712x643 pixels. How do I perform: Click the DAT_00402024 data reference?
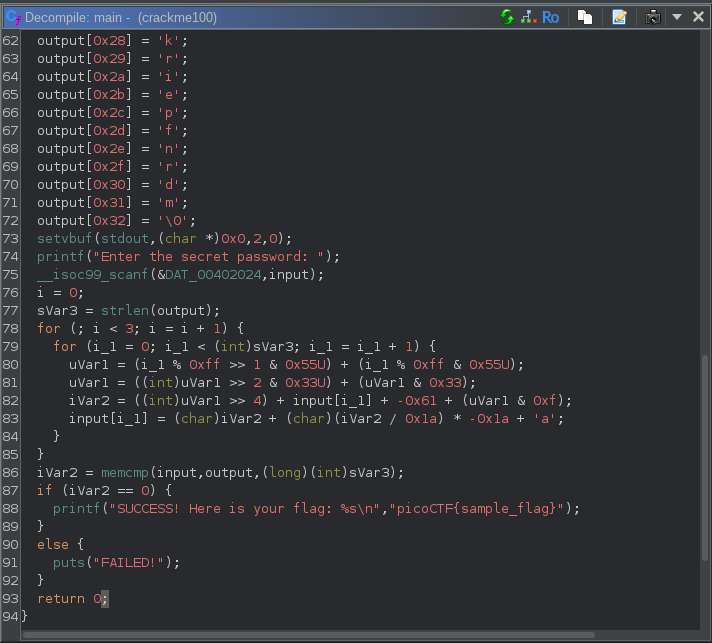tap(213, 275)
